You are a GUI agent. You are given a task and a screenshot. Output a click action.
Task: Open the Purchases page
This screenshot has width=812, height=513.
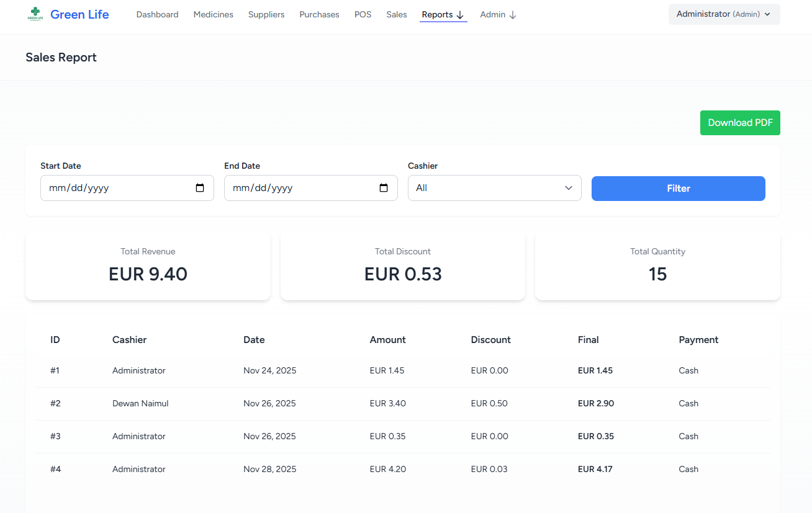[319, 15]
